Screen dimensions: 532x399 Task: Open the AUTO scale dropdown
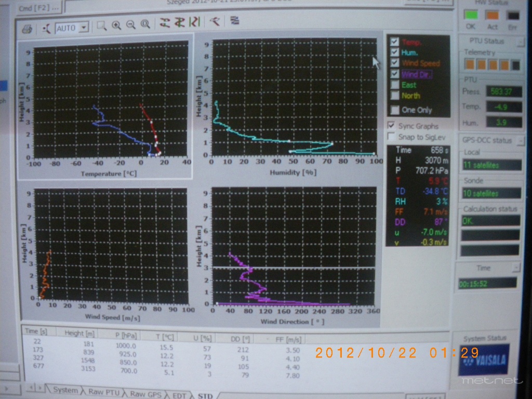(84, 27)
